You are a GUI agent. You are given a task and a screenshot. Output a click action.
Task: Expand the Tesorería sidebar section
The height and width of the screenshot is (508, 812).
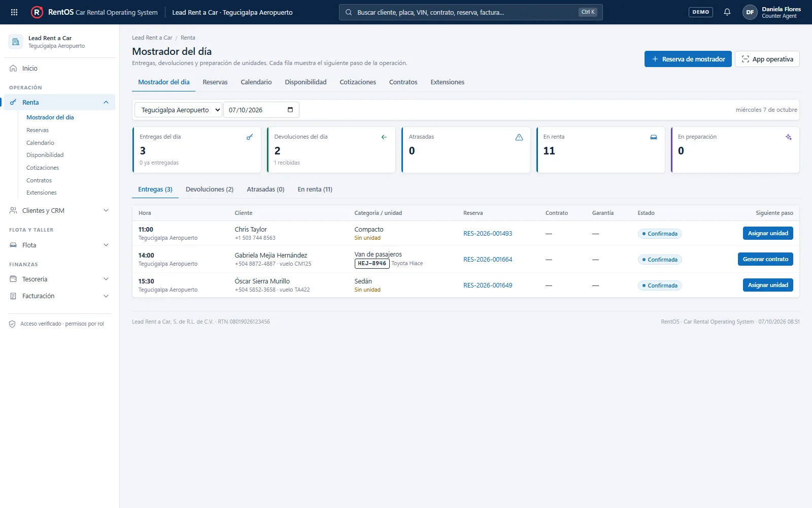point(106,279)
